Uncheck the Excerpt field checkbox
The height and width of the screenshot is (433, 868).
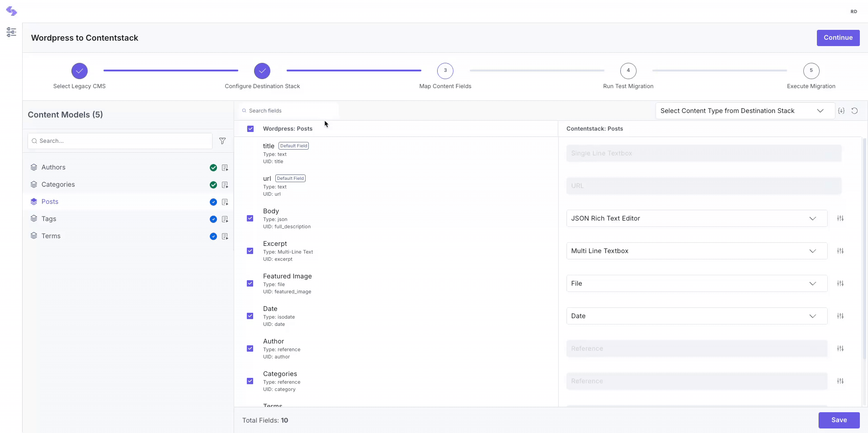point(250,251)
